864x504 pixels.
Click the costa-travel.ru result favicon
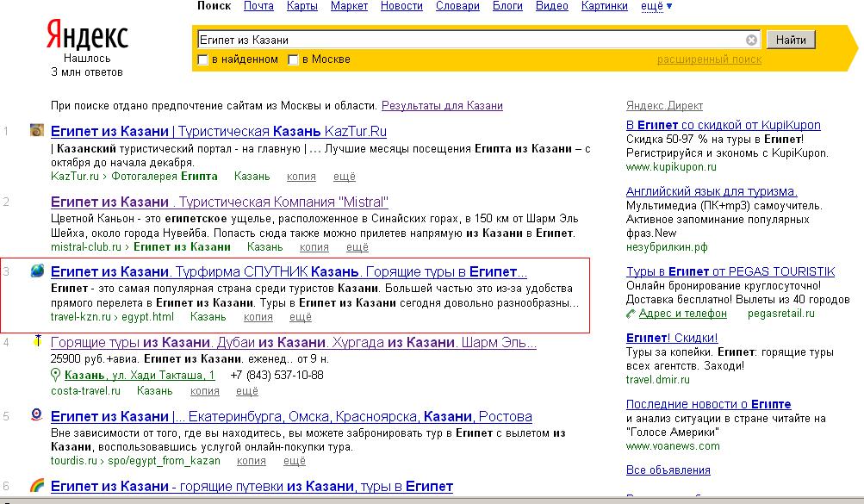point(37,343)
